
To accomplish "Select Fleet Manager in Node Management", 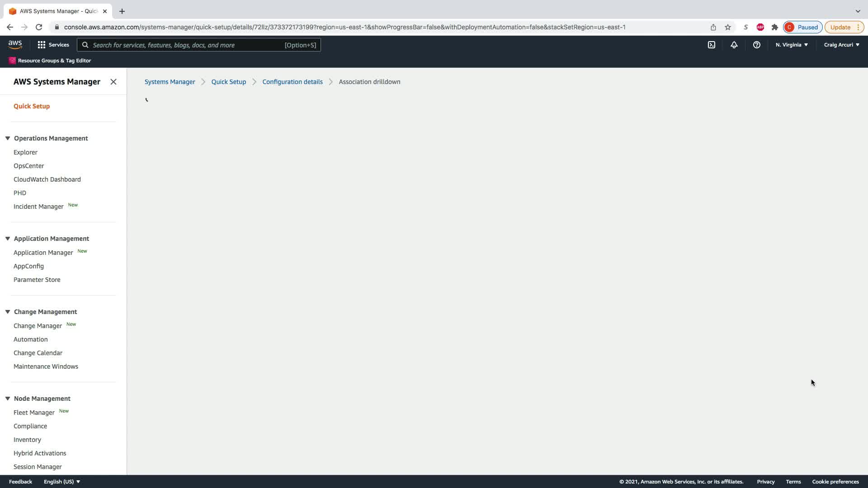I will (34, 413).
